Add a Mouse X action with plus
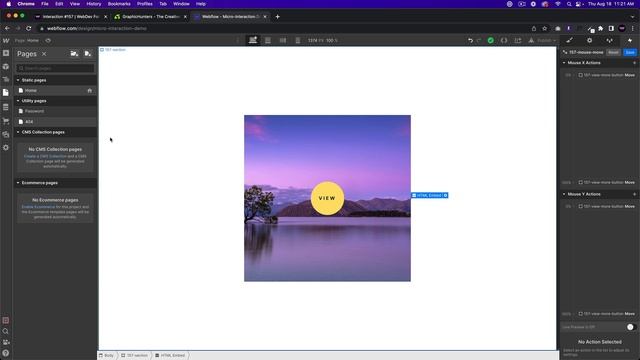This screenshot has height=360, width=640. (634, 63)
